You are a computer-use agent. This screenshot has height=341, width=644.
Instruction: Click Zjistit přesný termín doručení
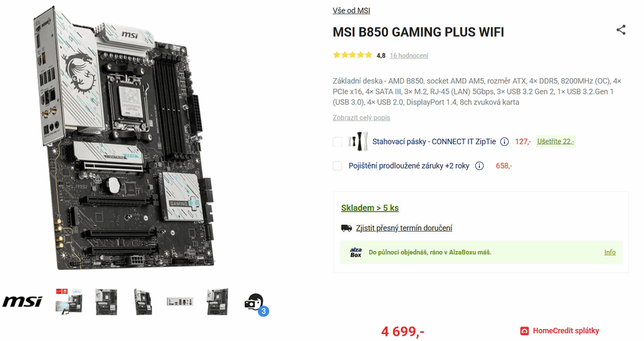(404, 228)
